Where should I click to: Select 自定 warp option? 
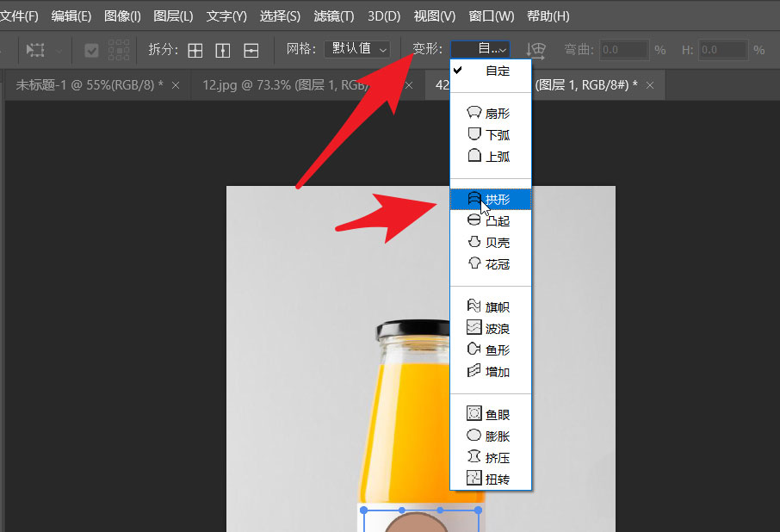coord(491,71)
